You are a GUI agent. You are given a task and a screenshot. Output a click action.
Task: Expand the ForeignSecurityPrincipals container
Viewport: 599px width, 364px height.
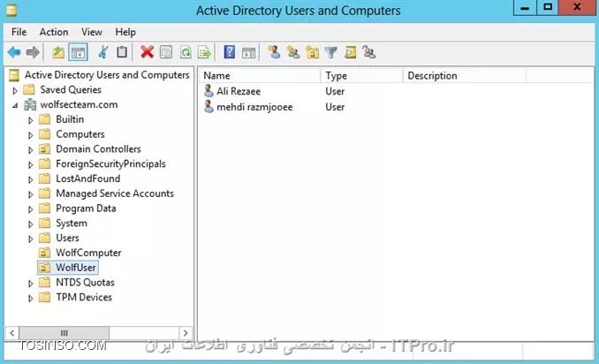pos(31,165)
